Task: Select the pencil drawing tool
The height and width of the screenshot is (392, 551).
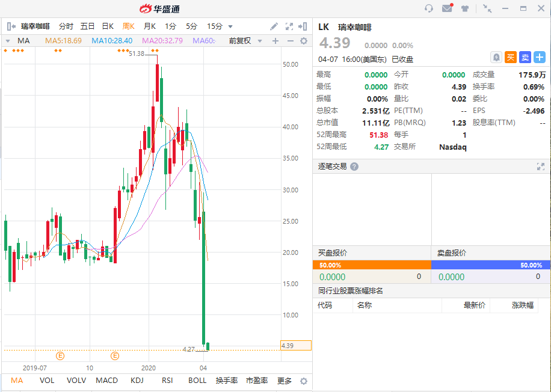Action: pos(274,26)
